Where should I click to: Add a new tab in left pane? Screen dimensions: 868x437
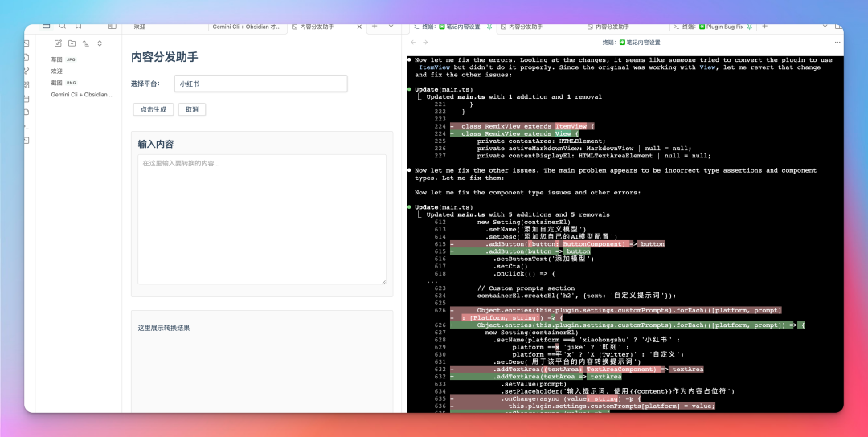point(375,26)
